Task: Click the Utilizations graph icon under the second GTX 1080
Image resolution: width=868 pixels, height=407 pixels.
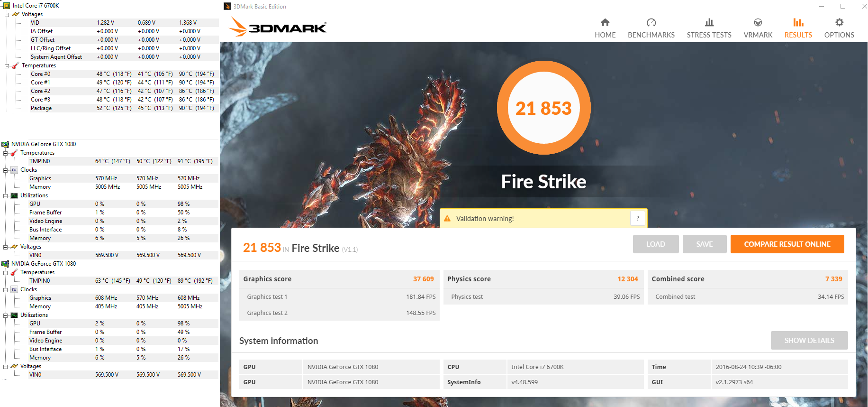Action: coord(14,315)
